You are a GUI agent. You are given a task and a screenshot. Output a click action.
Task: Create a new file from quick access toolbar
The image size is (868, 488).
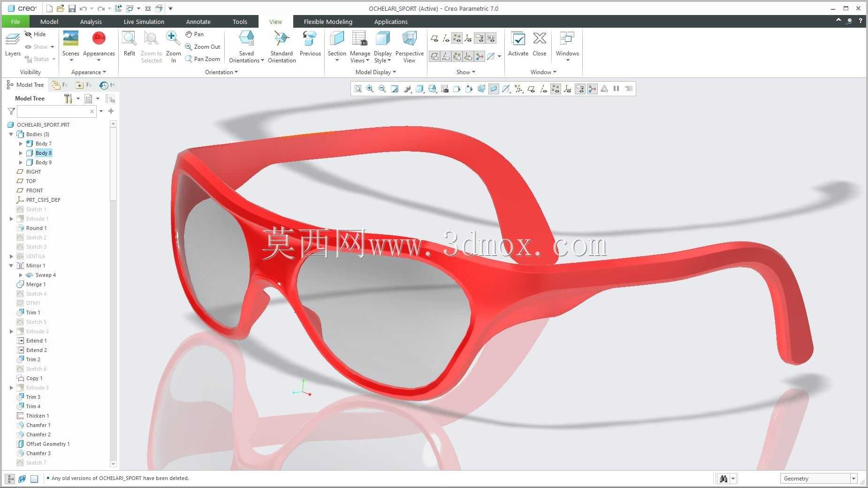49,8
